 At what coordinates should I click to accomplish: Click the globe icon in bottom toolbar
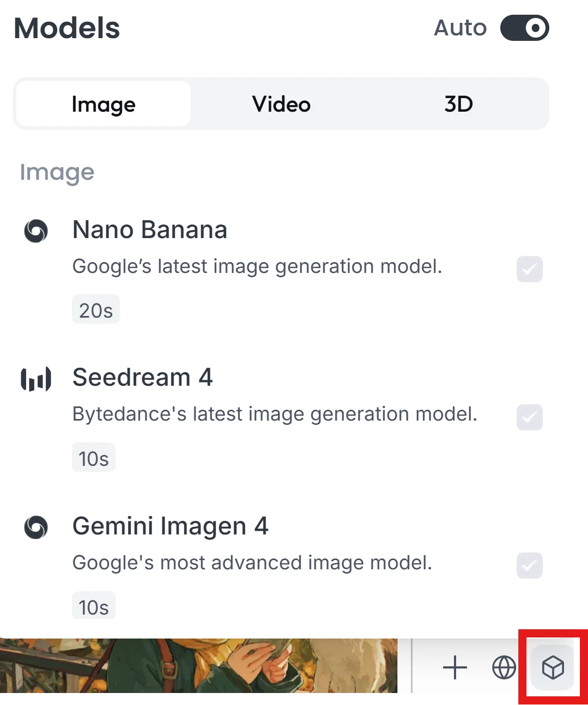(504, 667)
